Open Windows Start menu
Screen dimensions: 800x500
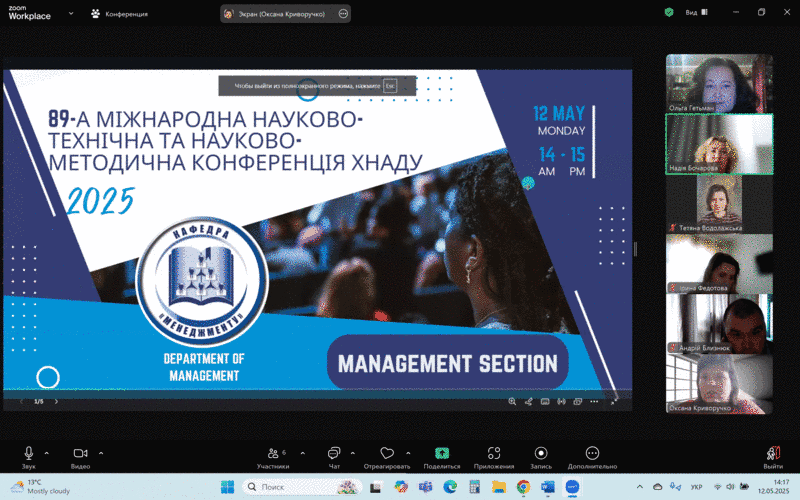coord(228,487)
